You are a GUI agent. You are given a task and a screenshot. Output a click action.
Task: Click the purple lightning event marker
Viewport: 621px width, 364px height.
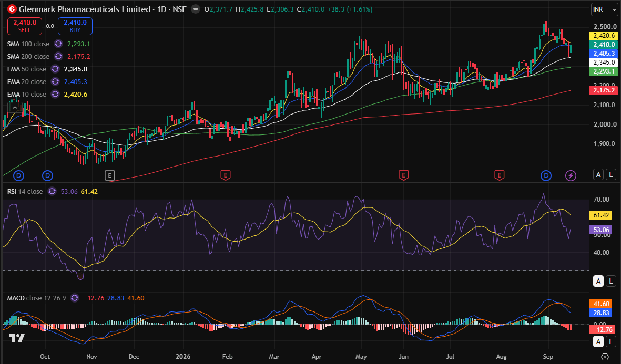point(571,175)
